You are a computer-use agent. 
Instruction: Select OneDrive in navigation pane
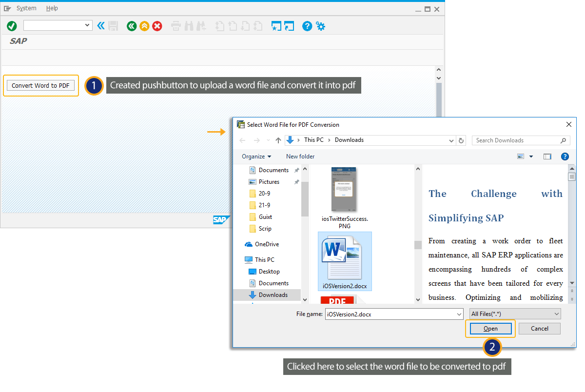pos(267,244)
